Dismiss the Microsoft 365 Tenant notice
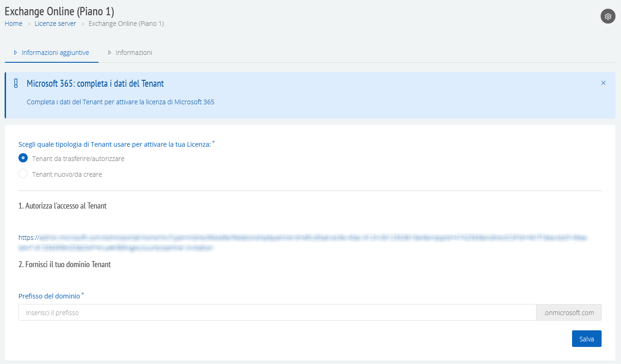 (x=603, y=83)
